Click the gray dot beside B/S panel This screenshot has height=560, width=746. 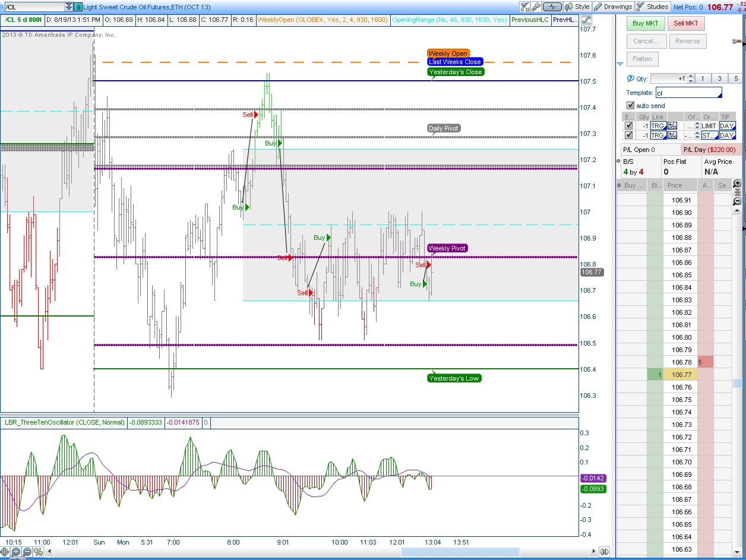point(618,161)
